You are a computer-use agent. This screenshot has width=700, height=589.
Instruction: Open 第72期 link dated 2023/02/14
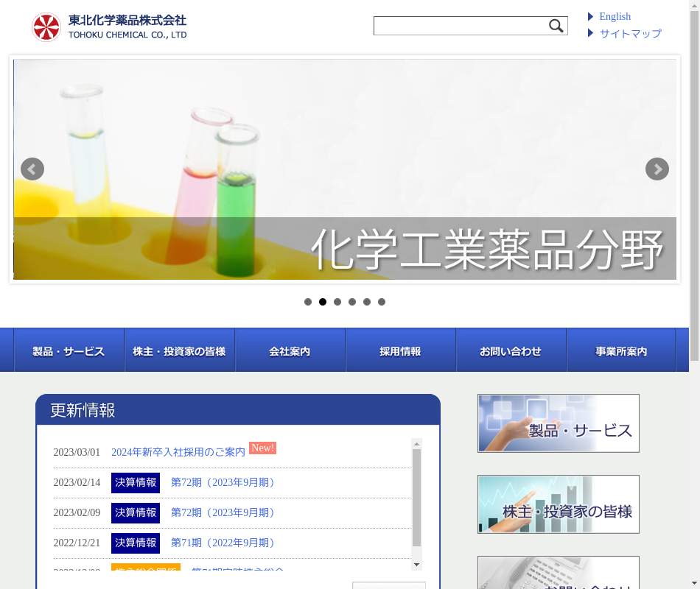tap(223, 483)
